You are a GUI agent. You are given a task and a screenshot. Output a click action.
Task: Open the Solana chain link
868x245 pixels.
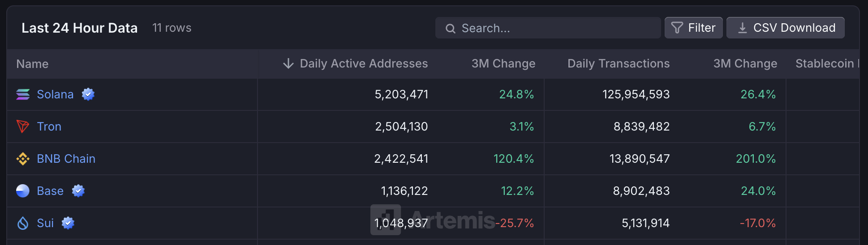(x=55, y=94)
